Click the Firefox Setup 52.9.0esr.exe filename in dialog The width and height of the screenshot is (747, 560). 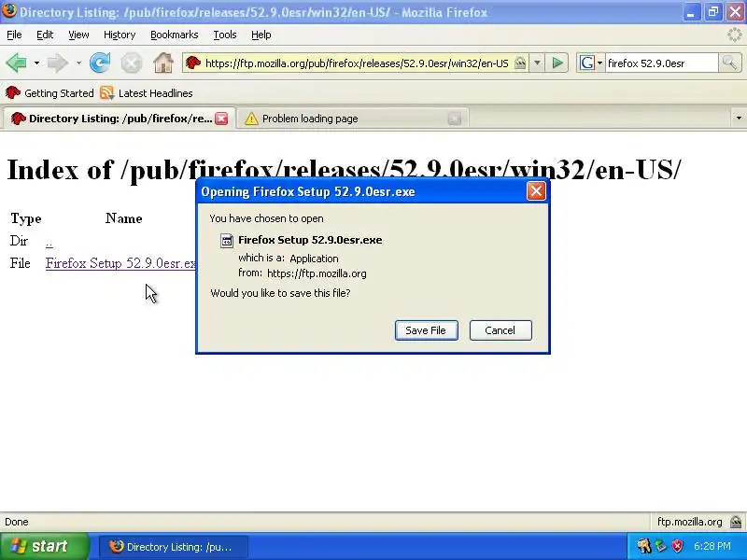tap(310, 240)
